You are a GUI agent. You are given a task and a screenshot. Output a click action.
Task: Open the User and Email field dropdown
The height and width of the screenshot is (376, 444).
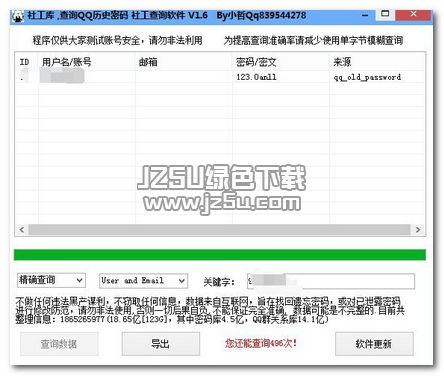(x=143, y=281)
